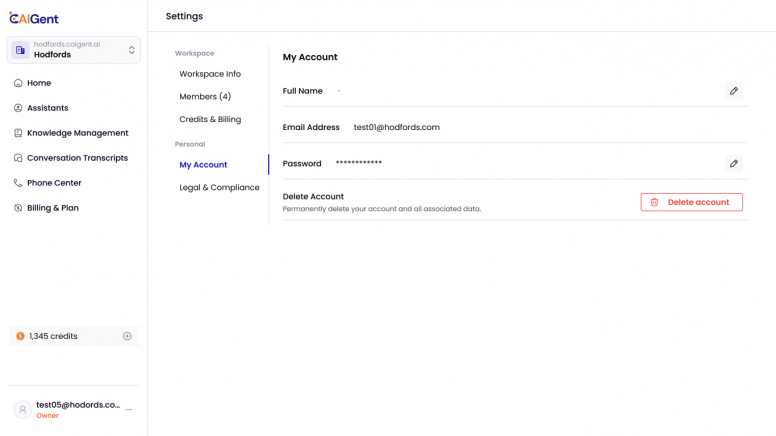Edit Full Name with pencil icon
776x436 pixels.
734,91
